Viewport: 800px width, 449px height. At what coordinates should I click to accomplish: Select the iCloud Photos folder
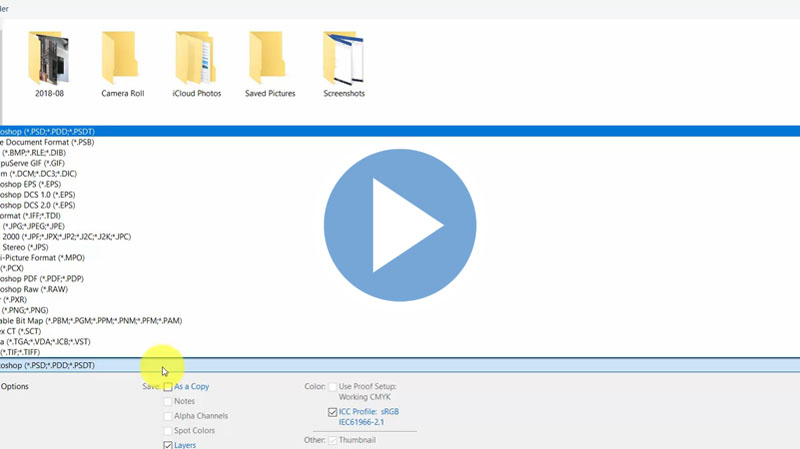(196, 58)
